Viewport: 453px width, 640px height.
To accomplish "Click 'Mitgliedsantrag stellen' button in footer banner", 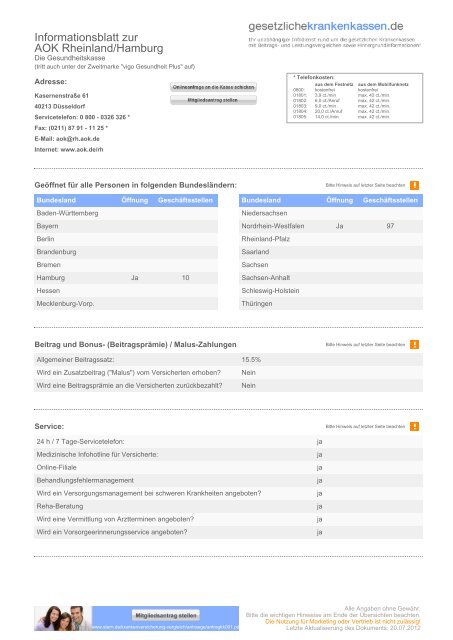I will pos(166,615).
